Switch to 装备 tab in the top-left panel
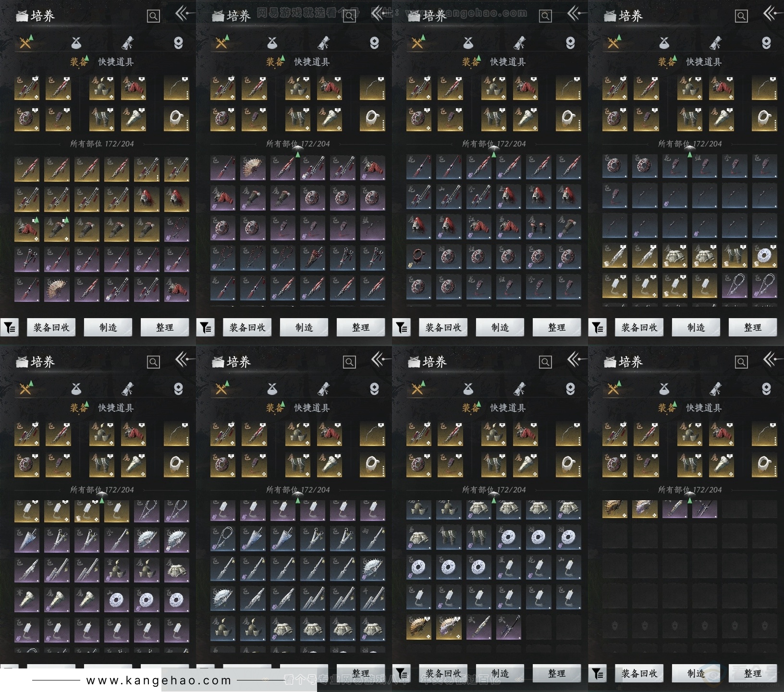This screenshot has height=692, width=784. tap(79, 62)
